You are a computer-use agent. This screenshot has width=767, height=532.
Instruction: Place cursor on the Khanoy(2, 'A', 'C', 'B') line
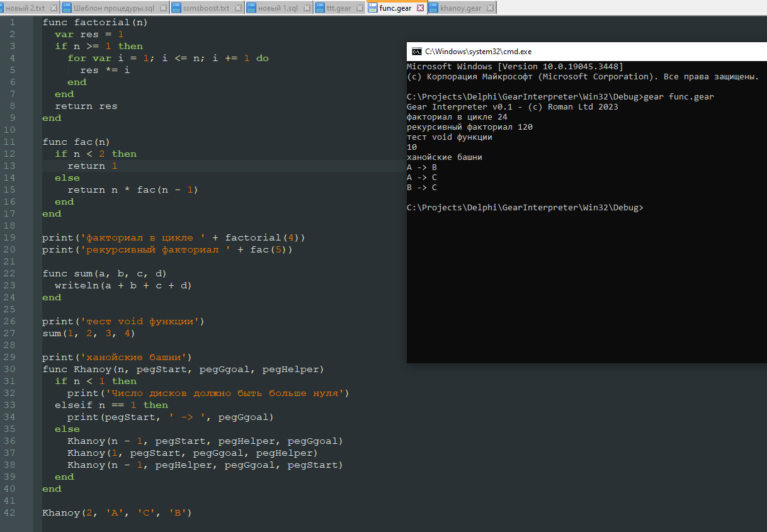coord(116,512)
